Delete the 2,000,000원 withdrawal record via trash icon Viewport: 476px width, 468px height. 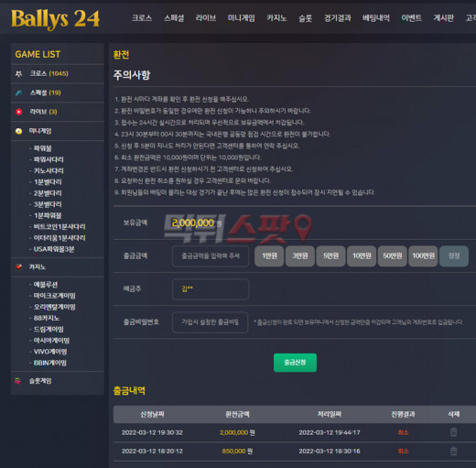click(x=453, y=432)
